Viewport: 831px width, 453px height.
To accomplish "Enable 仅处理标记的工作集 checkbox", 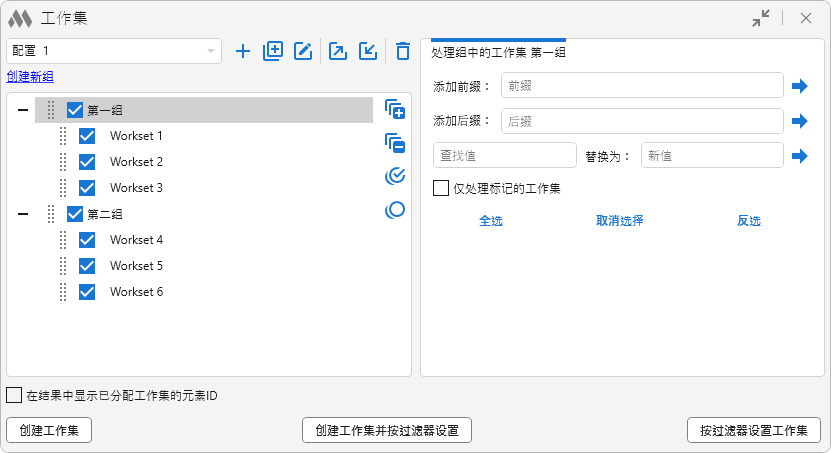I will pyautogui.click(x=441, y=188).
